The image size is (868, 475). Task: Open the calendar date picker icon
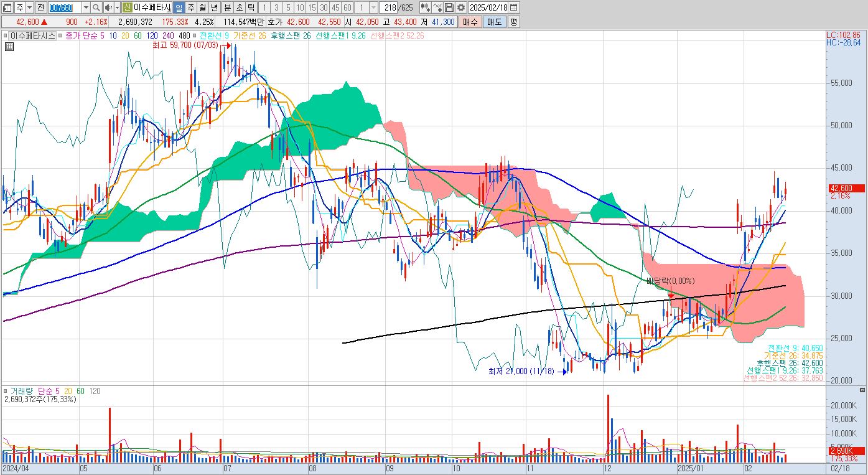click(x=515, y=7)
